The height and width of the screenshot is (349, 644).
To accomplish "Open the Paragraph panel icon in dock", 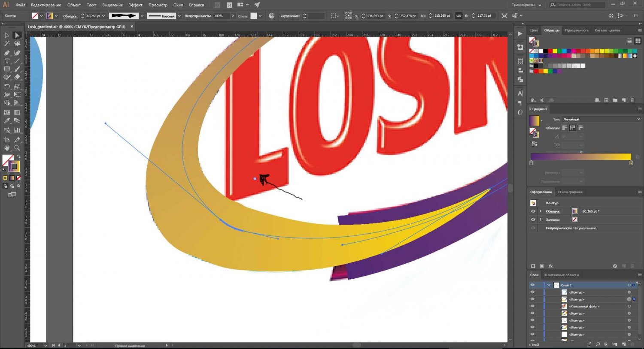I will click(520, 103).
